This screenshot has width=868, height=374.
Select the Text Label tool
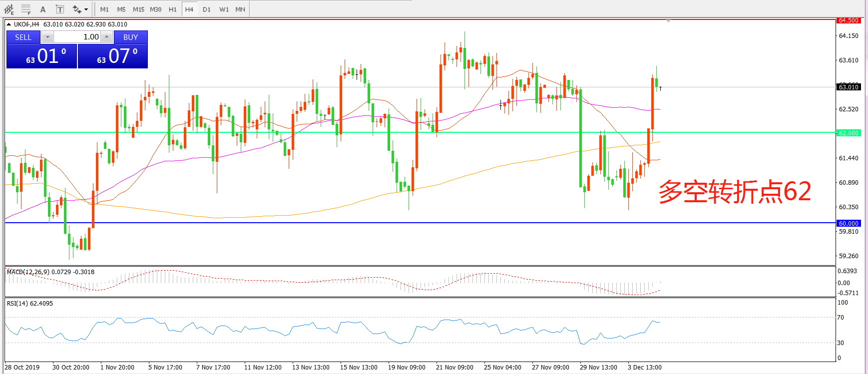click(60, 9)
